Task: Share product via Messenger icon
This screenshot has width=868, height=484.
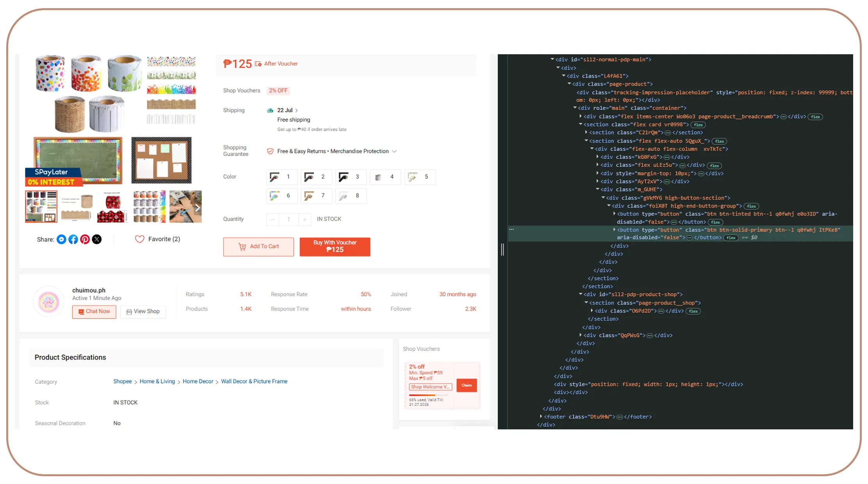Action: [x=61, y=239]
